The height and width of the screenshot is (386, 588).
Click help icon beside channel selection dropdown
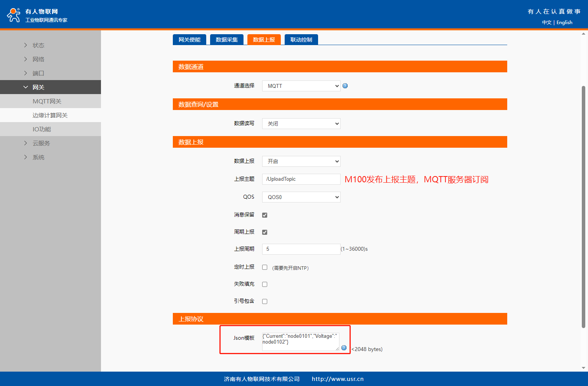click(x=345, y=86)
